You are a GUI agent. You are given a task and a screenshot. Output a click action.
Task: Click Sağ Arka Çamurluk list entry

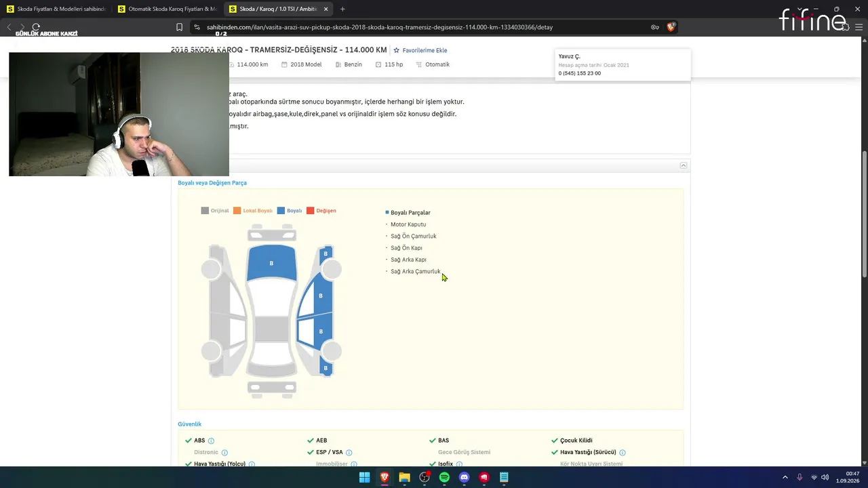tap(416, 272)
